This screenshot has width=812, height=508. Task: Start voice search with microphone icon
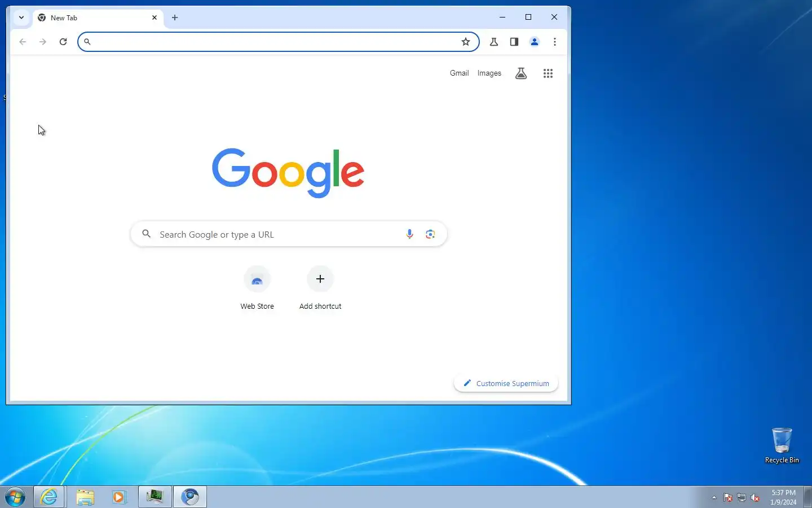pos(410,234)
